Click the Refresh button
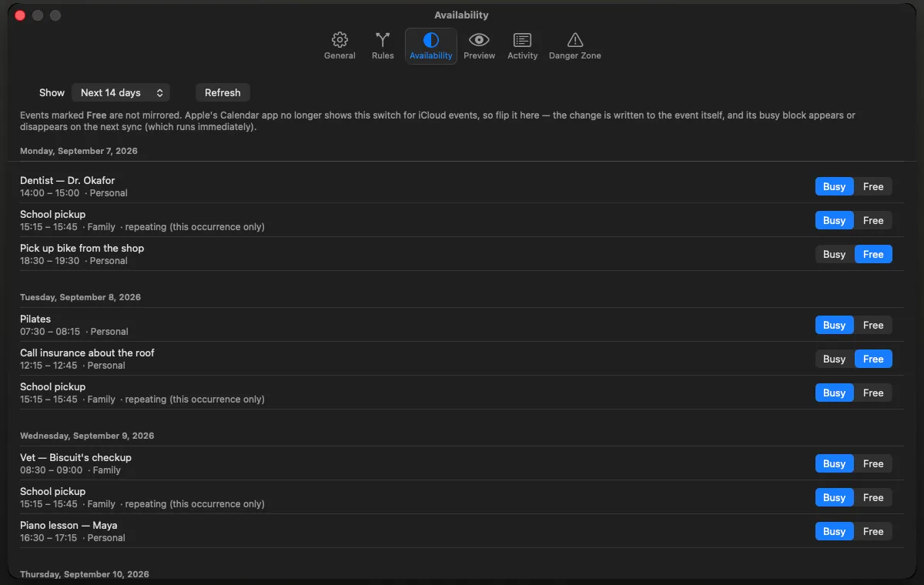Viewport: 924px width, 585px height. coord(223,92)
